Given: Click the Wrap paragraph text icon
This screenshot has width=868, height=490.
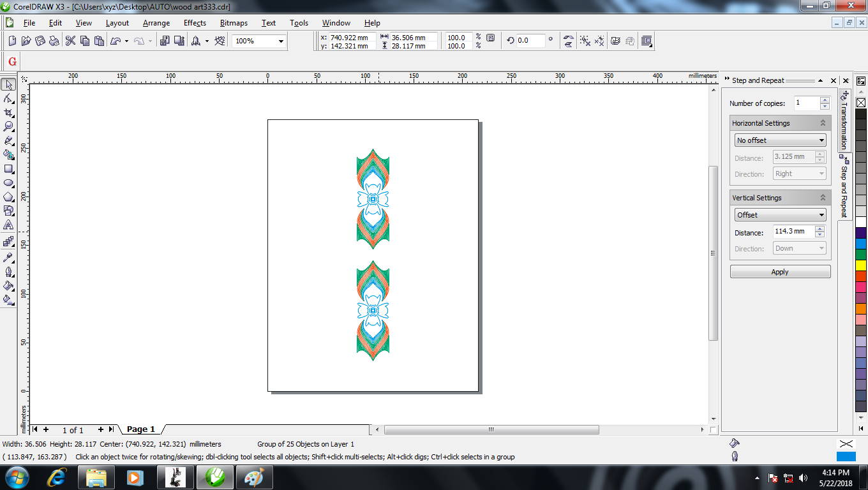Looking at the screenshot, I should (x=647, y=41).
